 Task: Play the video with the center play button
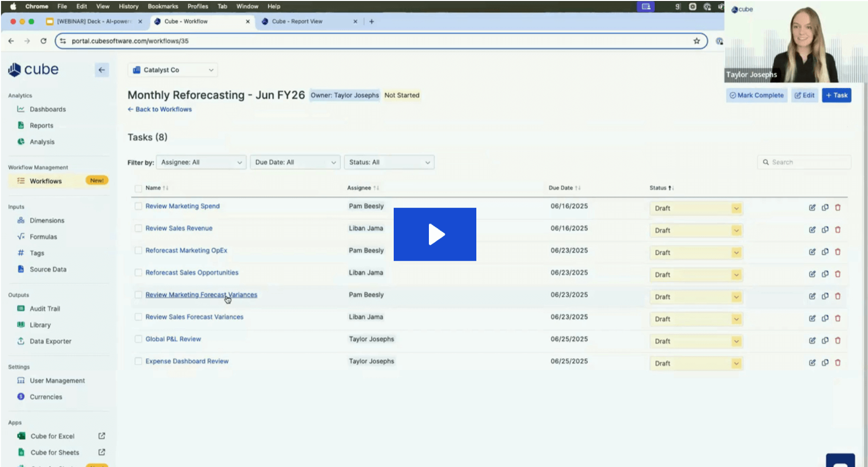pos(435,234)
